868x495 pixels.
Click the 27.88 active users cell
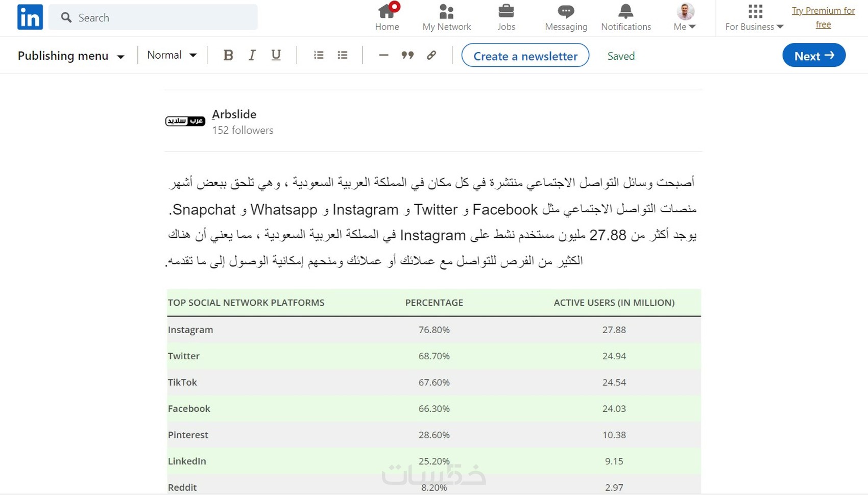click(x=614, y=330)
